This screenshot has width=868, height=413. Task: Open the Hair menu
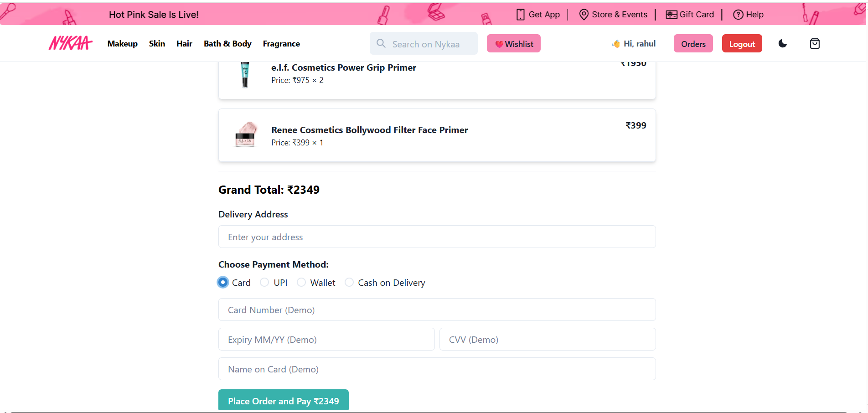(x=184, y=44)
